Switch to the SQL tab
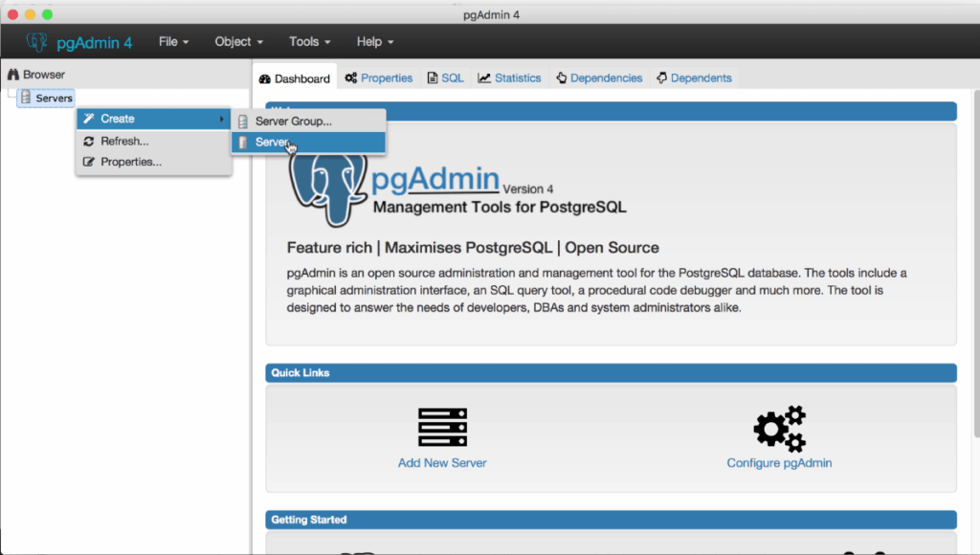 coord(446,78)
